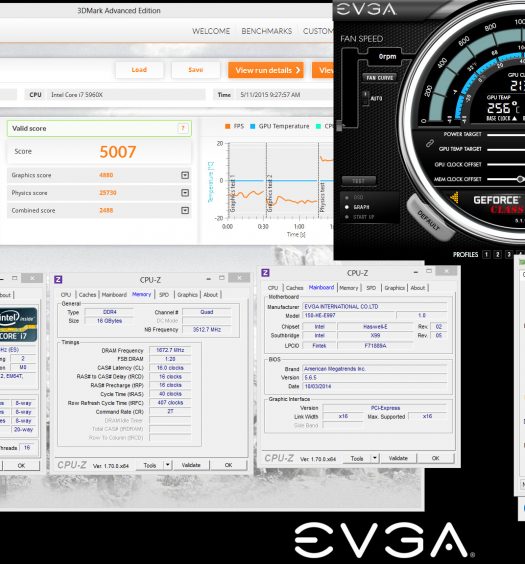Click the Intel Core i7 logo badge

coord(17,325)
